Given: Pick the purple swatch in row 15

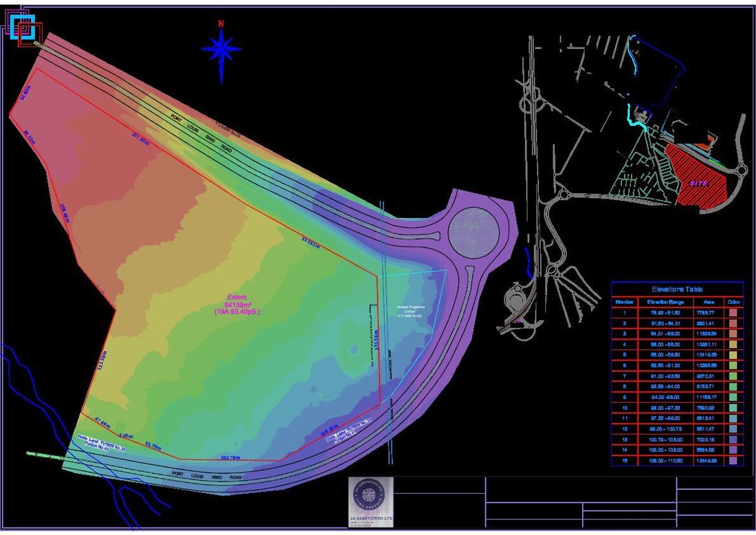Looking at the screenshot, I should click(x=733, y=460).
